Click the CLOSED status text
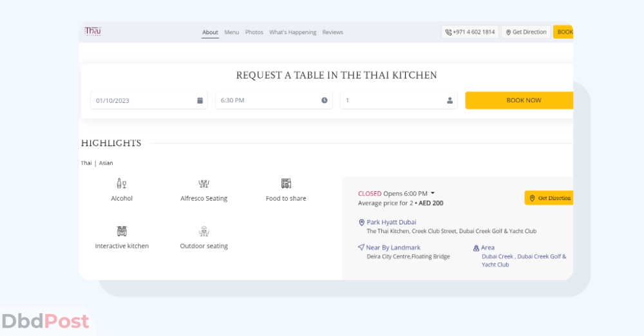This screenshot has width=644, height=336. click(370, 194)
